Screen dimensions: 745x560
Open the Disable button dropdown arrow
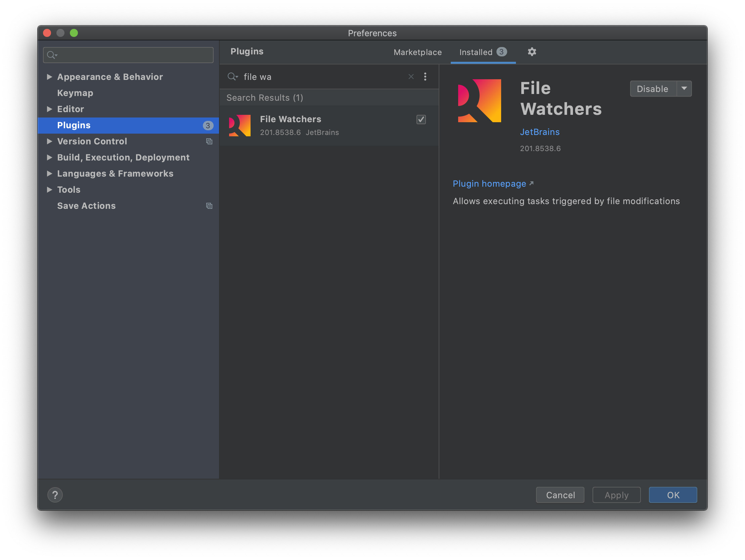[x=684, y=89]
